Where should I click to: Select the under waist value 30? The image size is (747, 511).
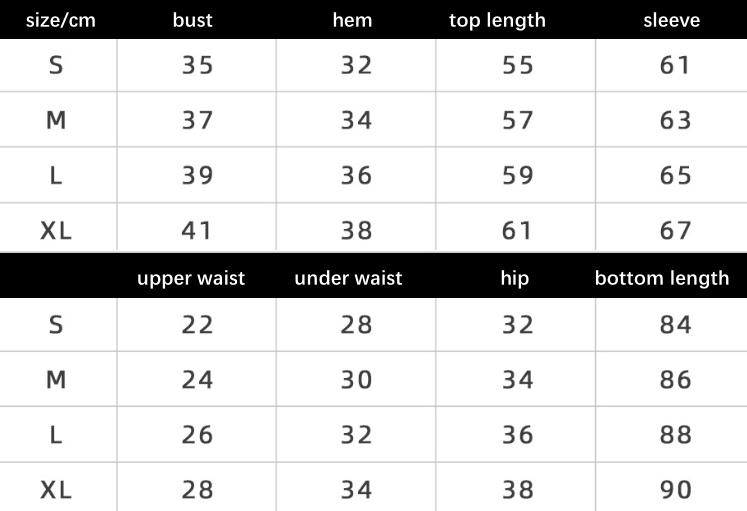tap(356, 380)
